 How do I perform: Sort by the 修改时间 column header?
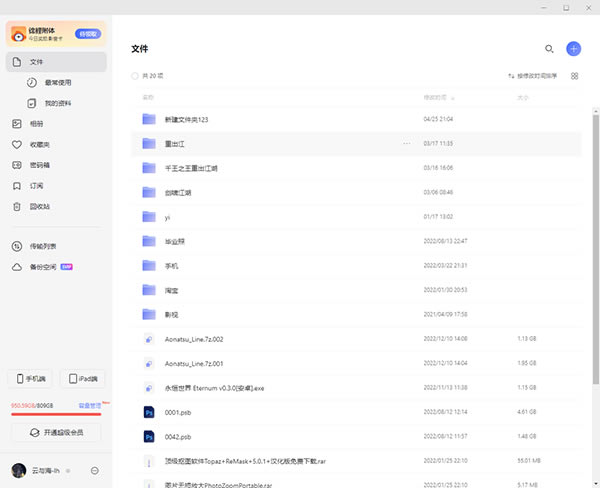pyautogui.click(x=436, y=98)
